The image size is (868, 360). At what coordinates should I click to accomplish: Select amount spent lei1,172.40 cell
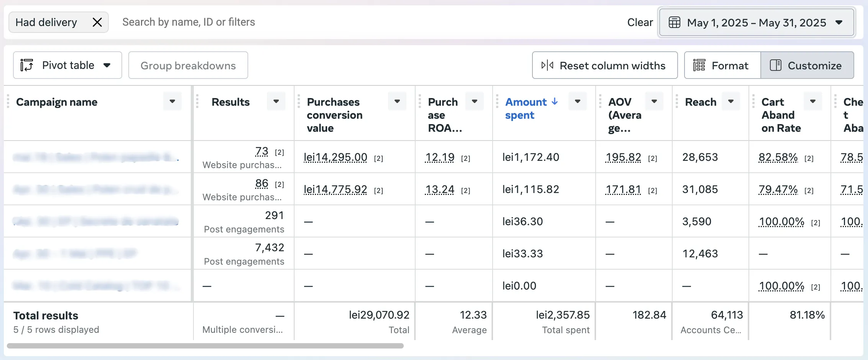(x=531, y=157)
